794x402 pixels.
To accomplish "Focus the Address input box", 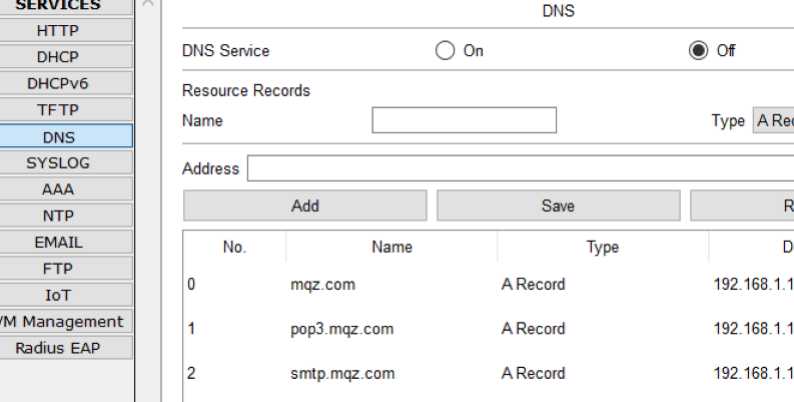I will coord(520,169).
